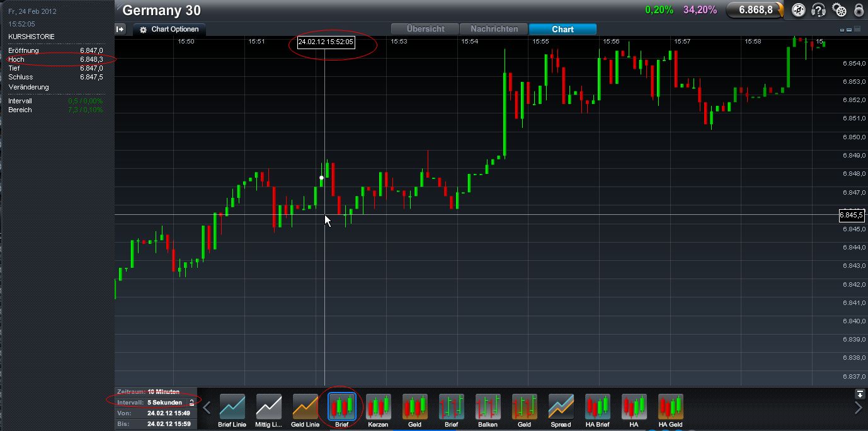868x431 pixels.
Task: Click the Intervall value 0,5 / 0,00%
Action: 85,101
